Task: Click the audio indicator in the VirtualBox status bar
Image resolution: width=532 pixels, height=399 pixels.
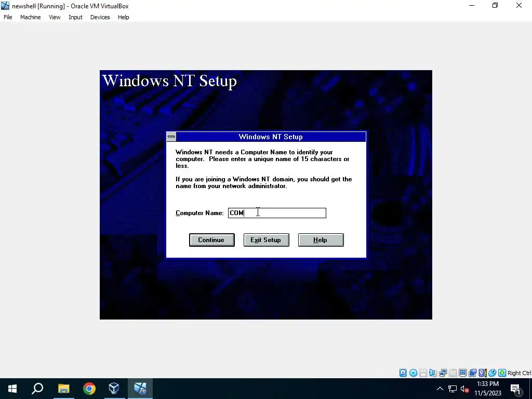Action: (x=433, y=373)
